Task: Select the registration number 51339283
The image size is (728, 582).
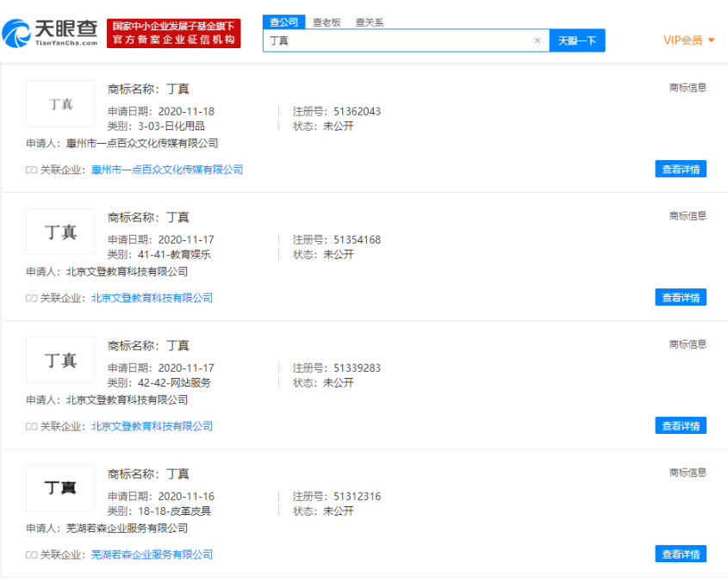Action: pyautogui.click(x=357, y=368)
